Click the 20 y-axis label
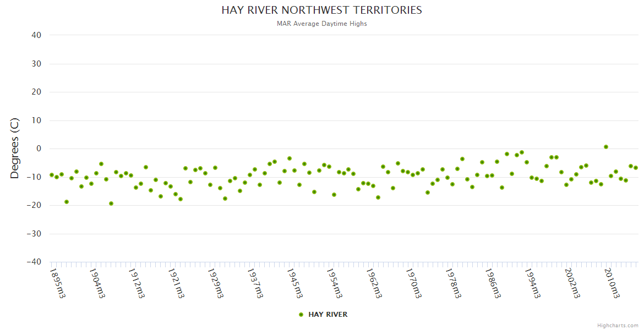This screenshot has width=644, height=330. [37, 92]
